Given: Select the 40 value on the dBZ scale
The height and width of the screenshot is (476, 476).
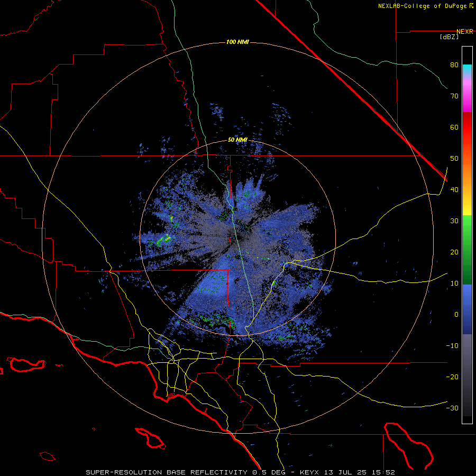Looking at the screenshot, I should (454, 190).
